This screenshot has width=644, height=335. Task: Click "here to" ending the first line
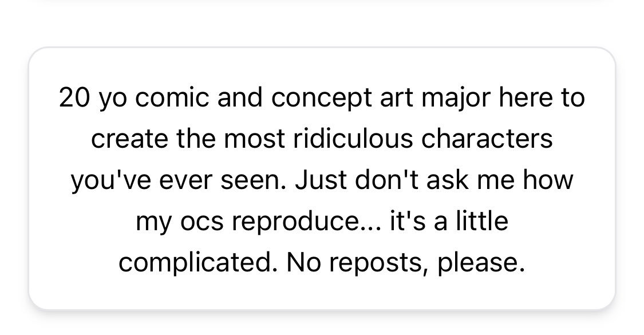pos(542,98)
